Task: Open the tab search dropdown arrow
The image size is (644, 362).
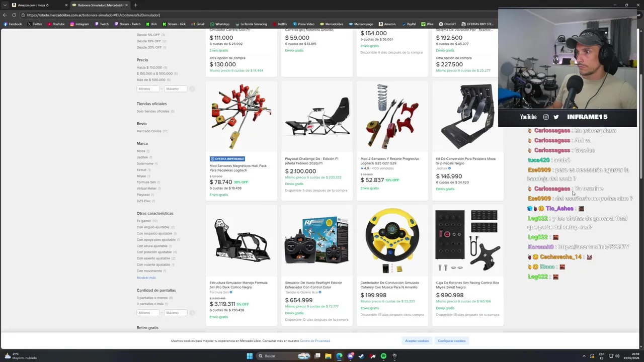Action: [5, 5]
